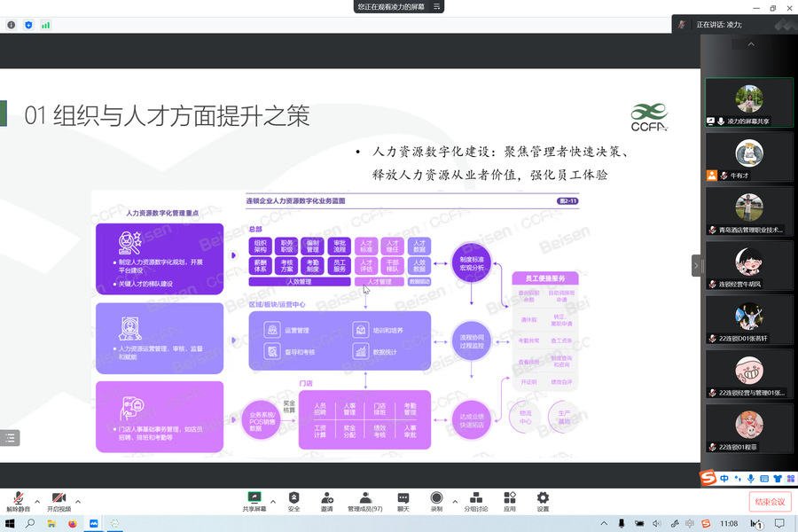Collapse the participant video sidebar
798x532 pixels.
point(696,265)
